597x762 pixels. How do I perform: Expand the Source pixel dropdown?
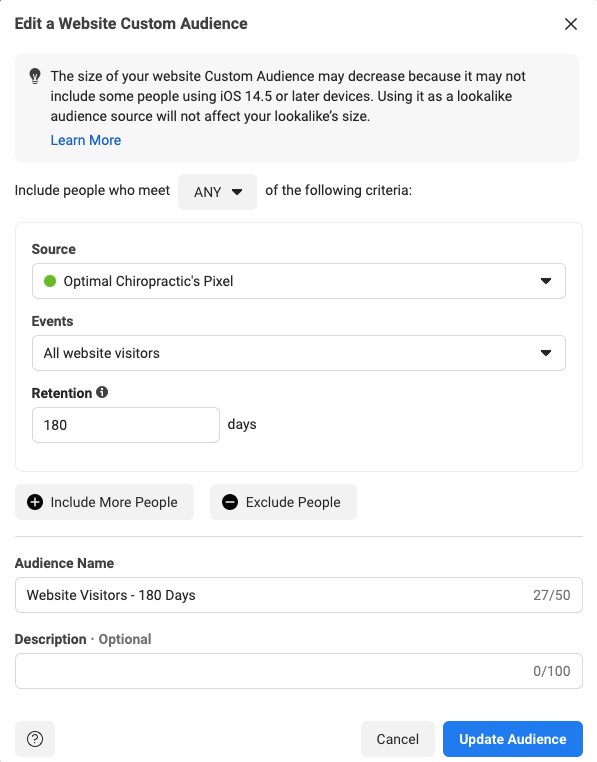pyautogui.click(x=298, y=281)
